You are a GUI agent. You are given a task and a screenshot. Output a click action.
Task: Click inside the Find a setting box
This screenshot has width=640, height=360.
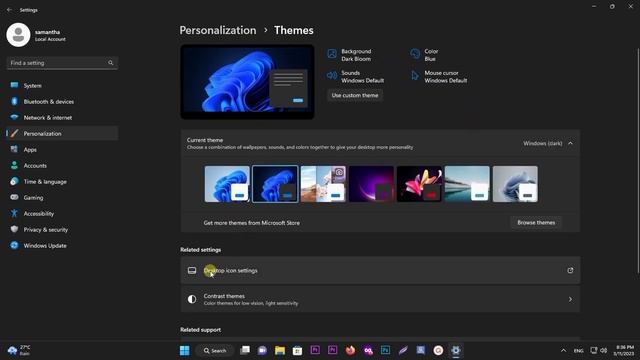click(x=62, y=63)
